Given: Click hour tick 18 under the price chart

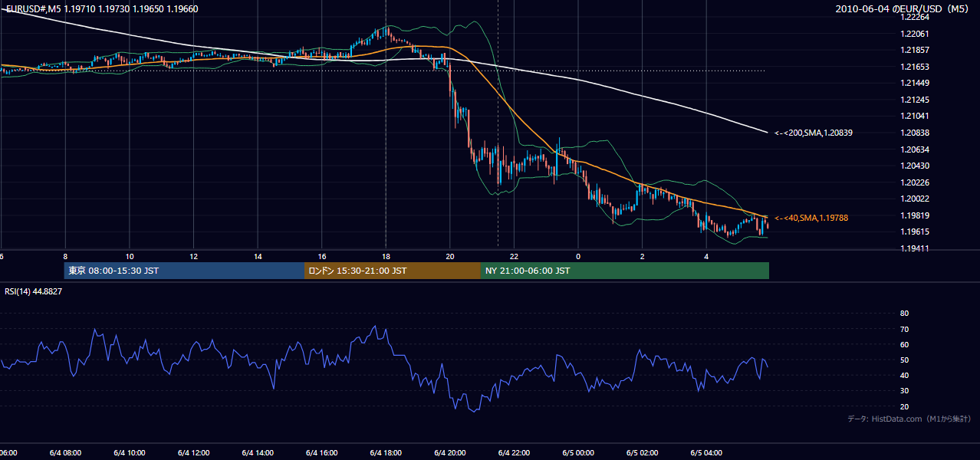Looking at the screenshot, I should click(x=386, y=256).
